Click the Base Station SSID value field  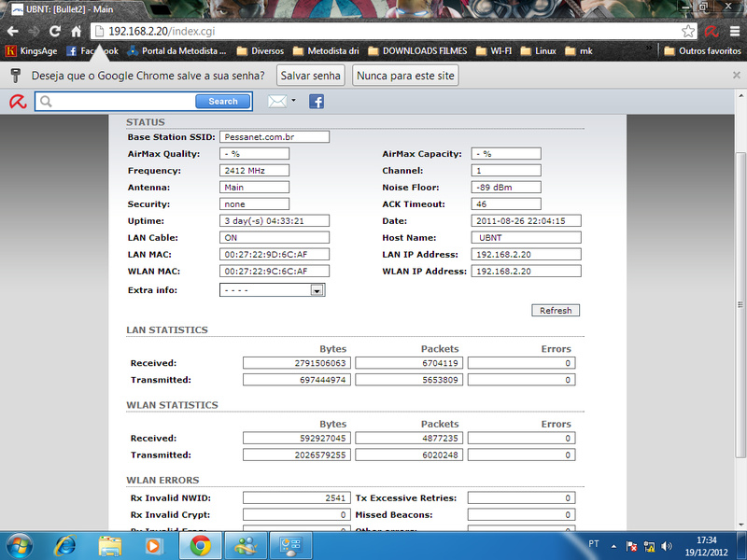(x=275, y=137)
